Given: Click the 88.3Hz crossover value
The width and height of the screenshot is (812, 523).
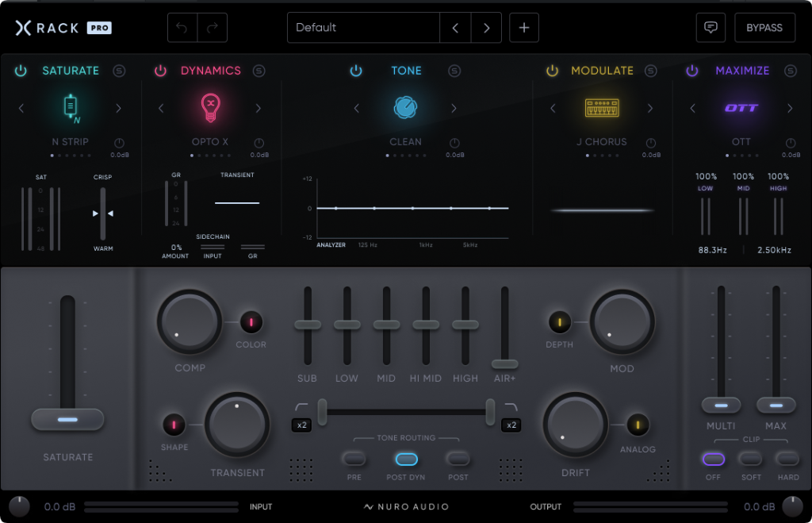Looking at the screenshot, I should (x=712, y=250).
